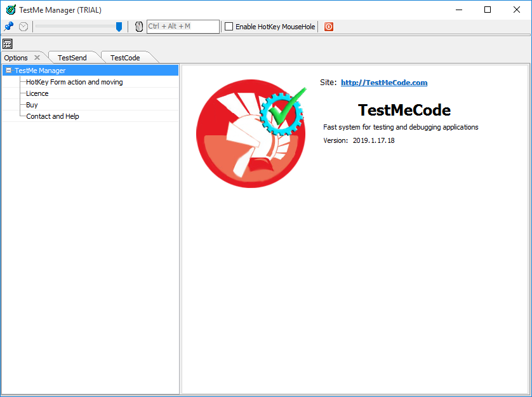Click the mouse icon beside hotkey field
This screenshot has height=397, width=532.
139,27
